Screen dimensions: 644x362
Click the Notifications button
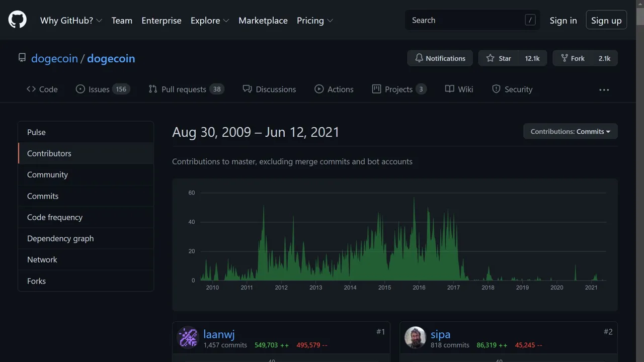[x=440, y=58]
